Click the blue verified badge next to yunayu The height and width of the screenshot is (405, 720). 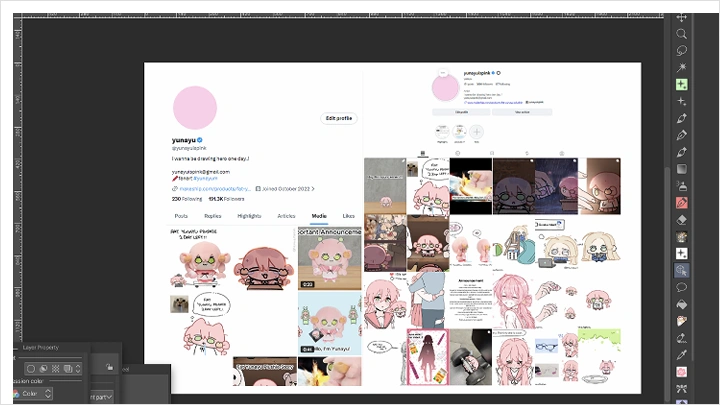(x=200, y=140)
